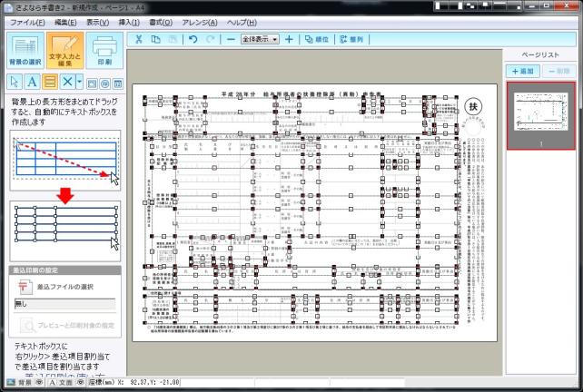The image size is (583, 392).
Task: Toggle 背景 layer visibility eye in status bar
Action: [x=39, y=382]
